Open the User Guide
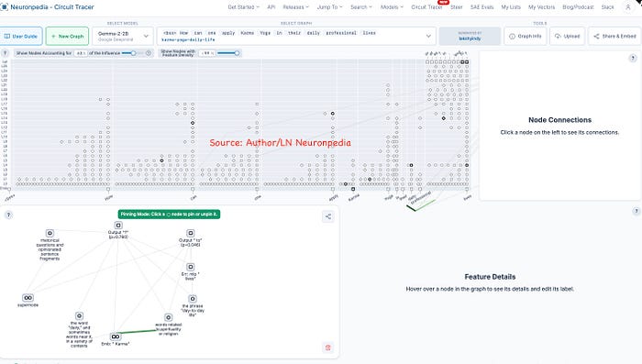This screenshot has width=642, height=364. [21, 36]
